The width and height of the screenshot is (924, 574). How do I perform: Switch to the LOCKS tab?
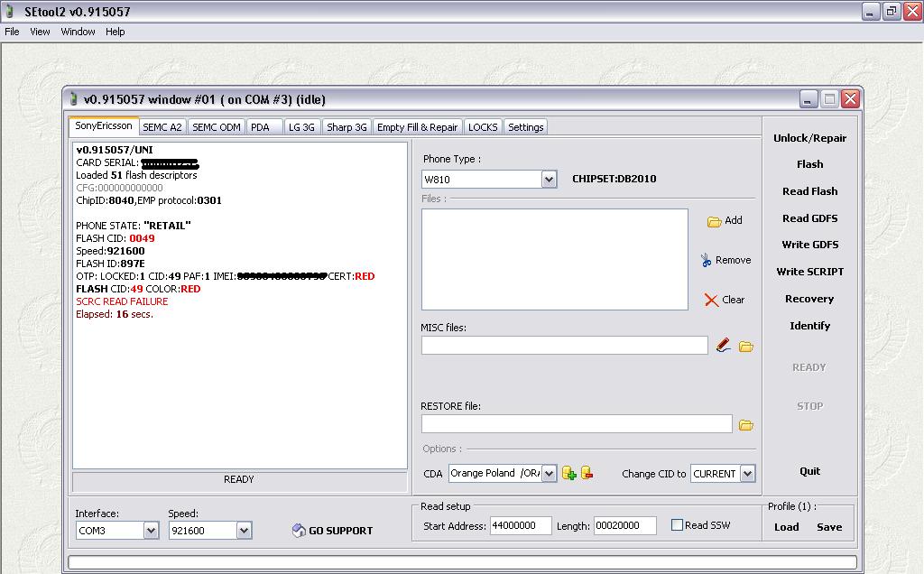[x=483, y=127]
